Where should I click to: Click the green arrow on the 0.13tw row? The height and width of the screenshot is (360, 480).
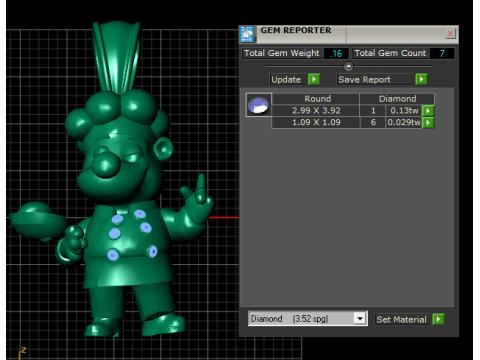[428, 111]
